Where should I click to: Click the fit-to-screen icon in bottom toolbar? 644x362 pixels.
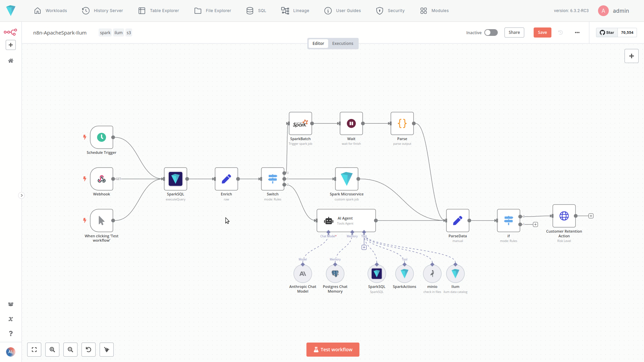34,349
